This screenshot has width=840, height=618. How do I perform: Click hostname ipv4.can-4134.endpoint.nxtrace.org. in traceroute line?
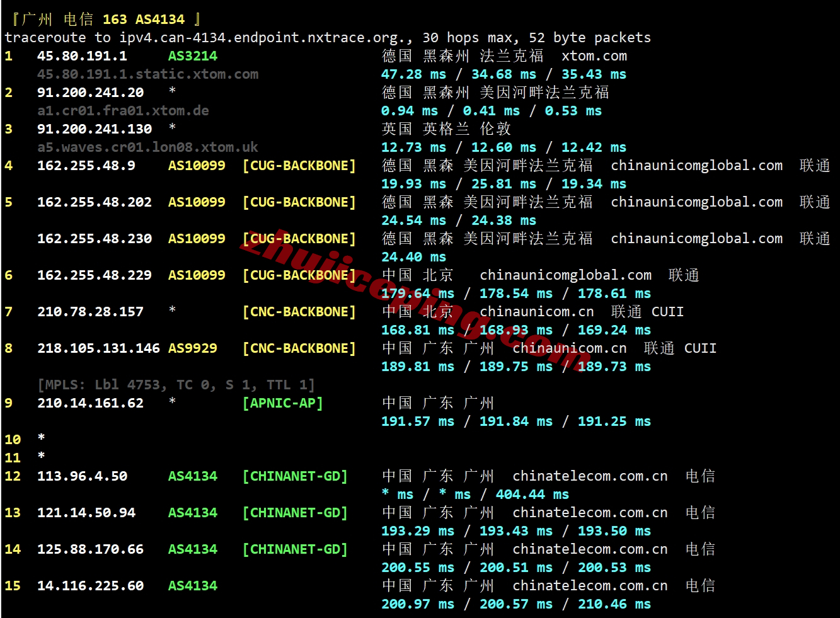pos(266,38)
